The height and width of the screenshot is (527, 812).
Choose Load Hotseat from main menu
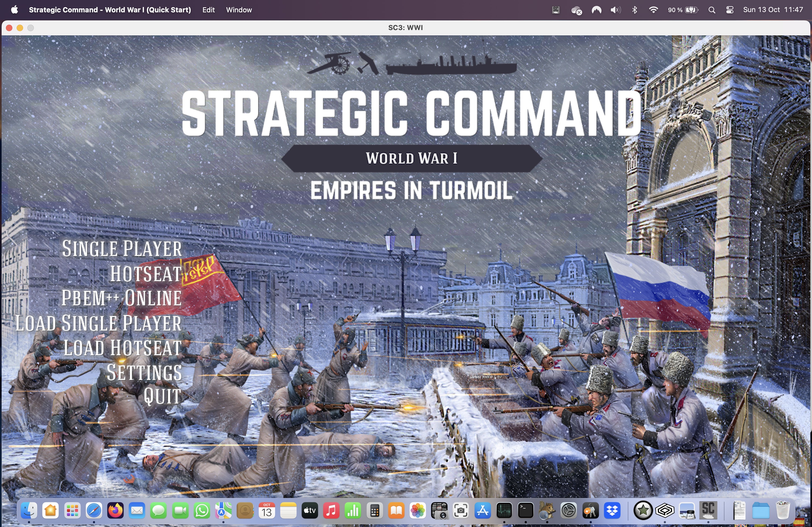click(x=122, y=348)
